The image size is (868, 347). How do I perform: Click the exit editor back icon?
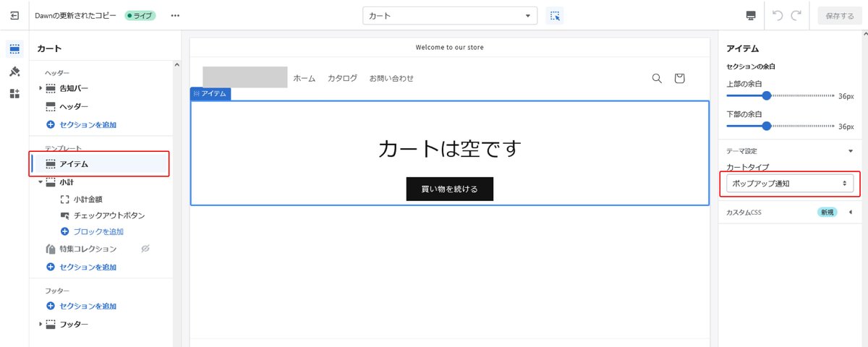click(14, 15)
